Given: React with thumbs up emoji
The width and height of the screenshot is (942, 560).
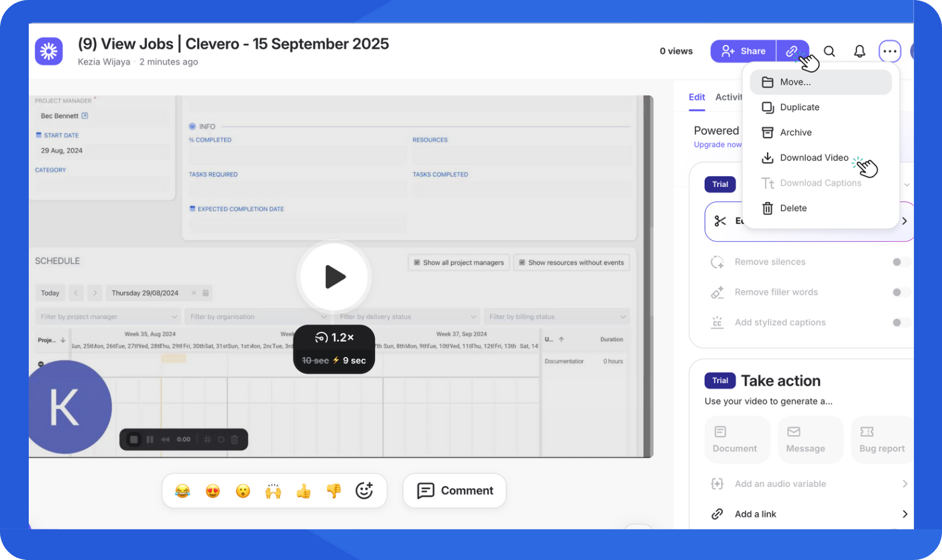Looking at the screenshot, I should (x=303, y=491).
